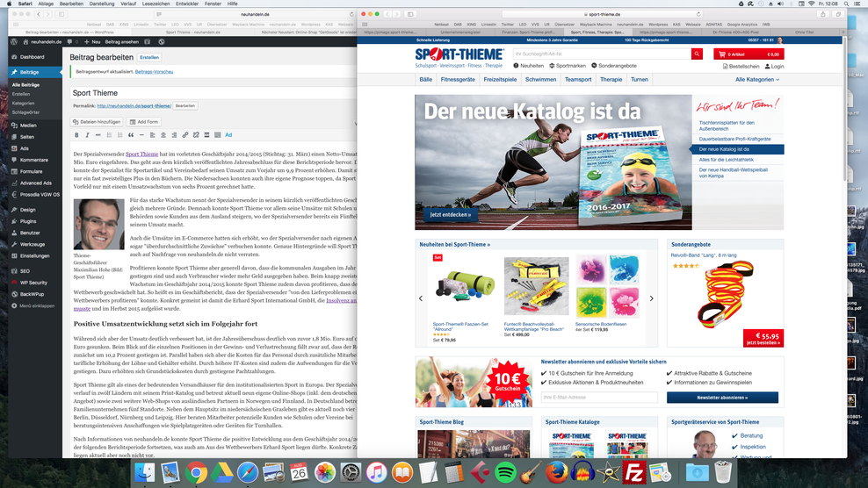Open Google Chrome from the Dock

[195, 472]
